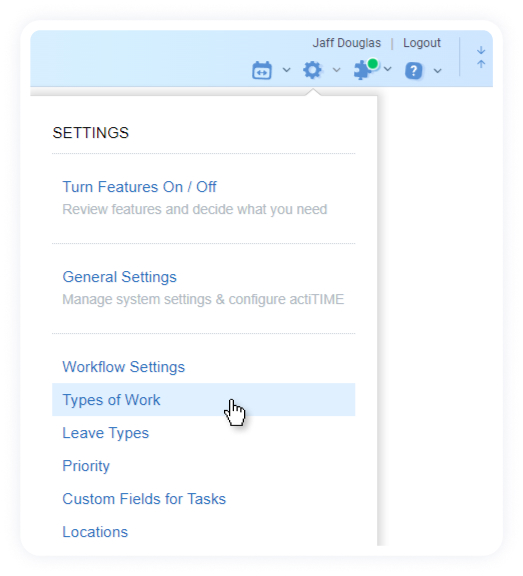This screenshot has width=523, height=576.
Task: Expand the chevron next to calendar icon
Action: click(286, 69)
